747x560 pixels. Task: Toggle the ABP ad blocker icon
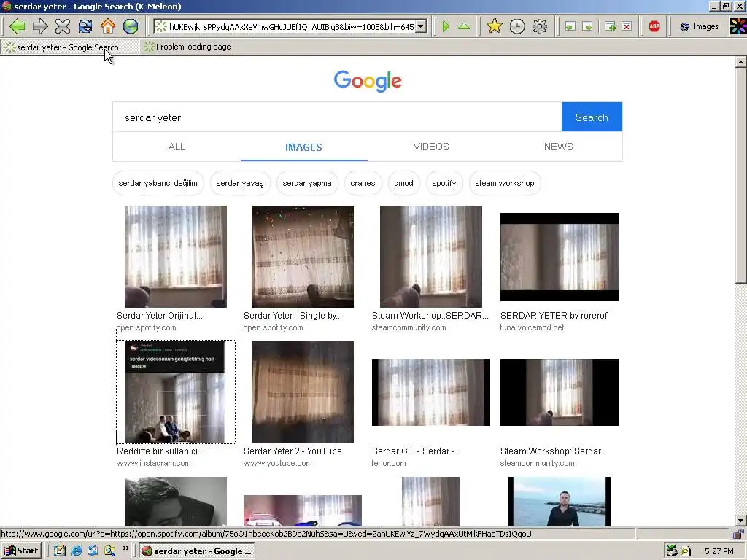[x=654, y=26]
